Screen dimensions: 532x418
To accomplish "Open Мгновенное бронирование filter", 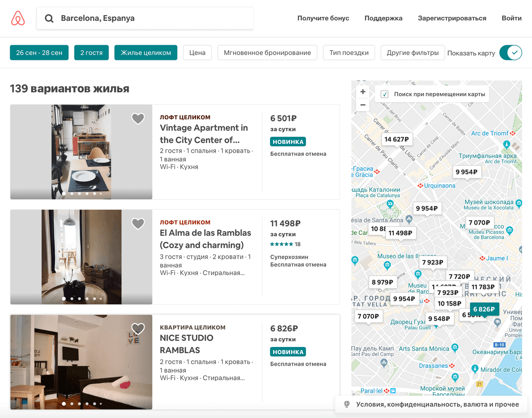I will [x=267, y=52].
